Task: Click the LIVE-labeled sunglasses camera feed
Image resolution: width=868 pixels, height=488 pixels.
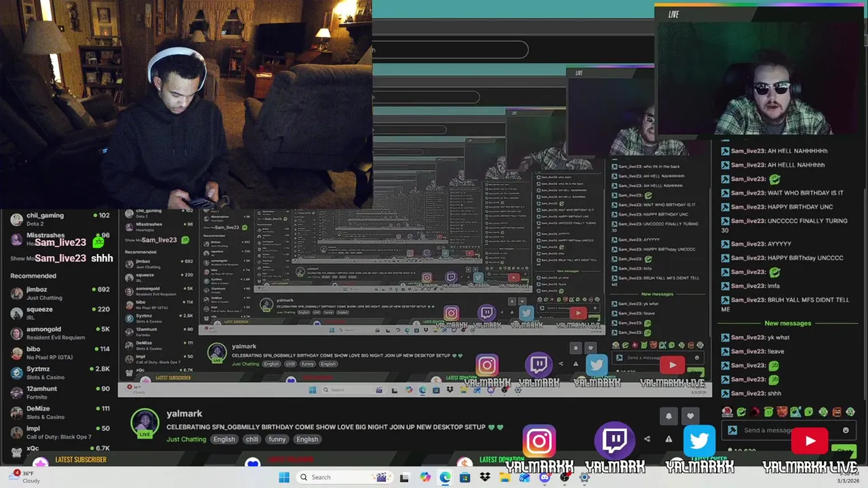Action: [x=759, y=71]
